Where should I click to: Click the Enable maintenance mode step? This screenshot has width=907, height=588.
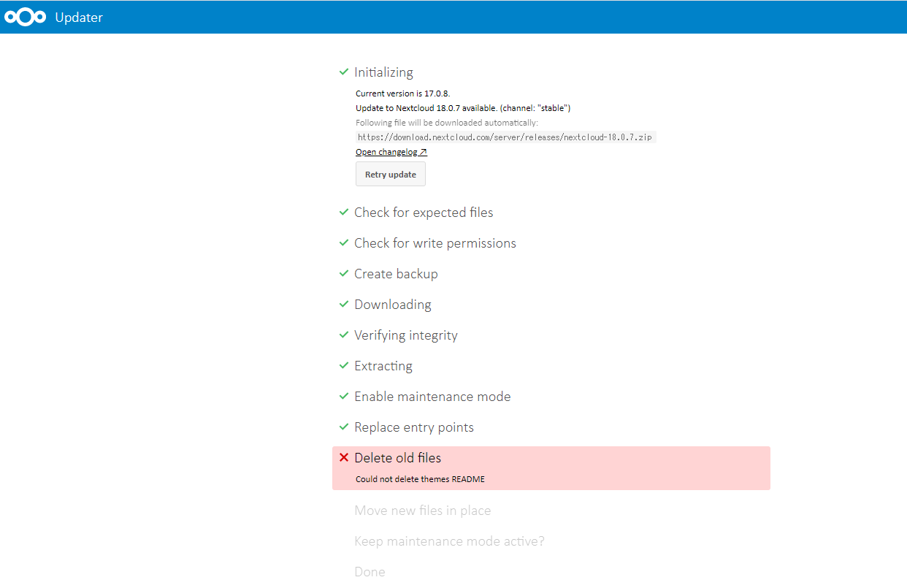[432, 397]
